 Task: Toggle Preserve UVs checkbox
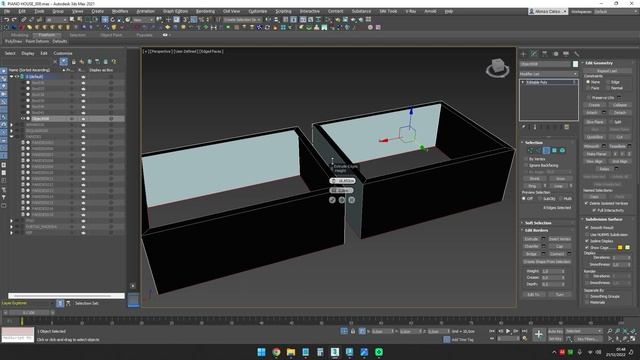(x=589, y=98)
